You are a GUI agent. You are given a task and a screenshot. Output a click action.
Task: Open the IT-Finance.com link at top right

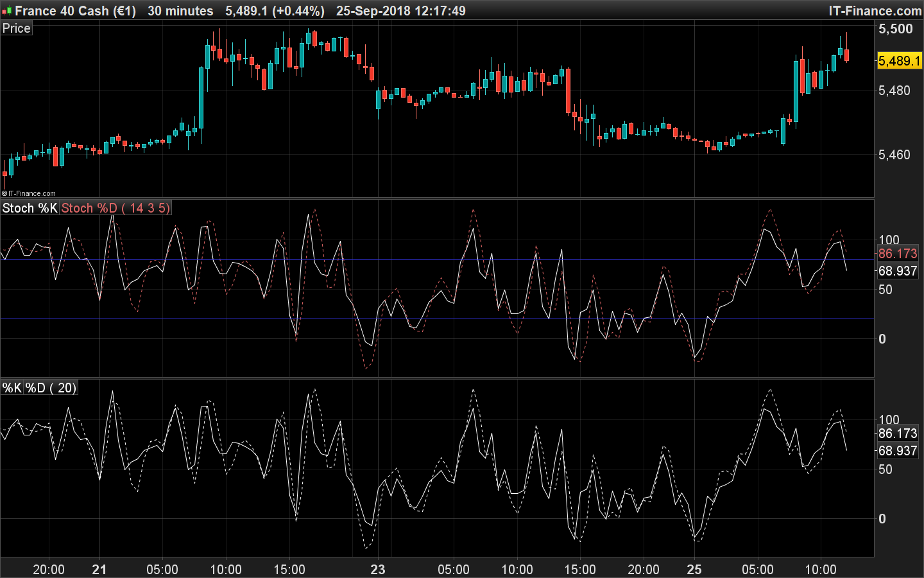(x=875, y=11)
